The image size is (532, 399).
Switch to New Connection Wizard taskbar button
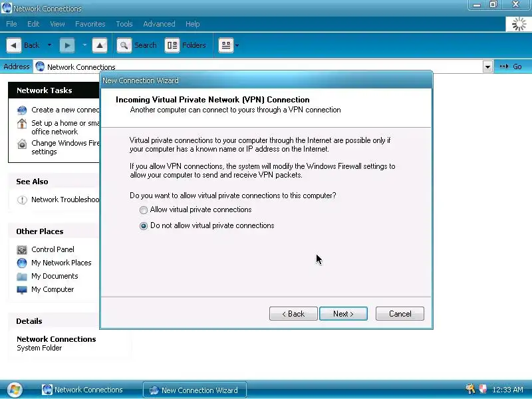(x=195, y=390)
